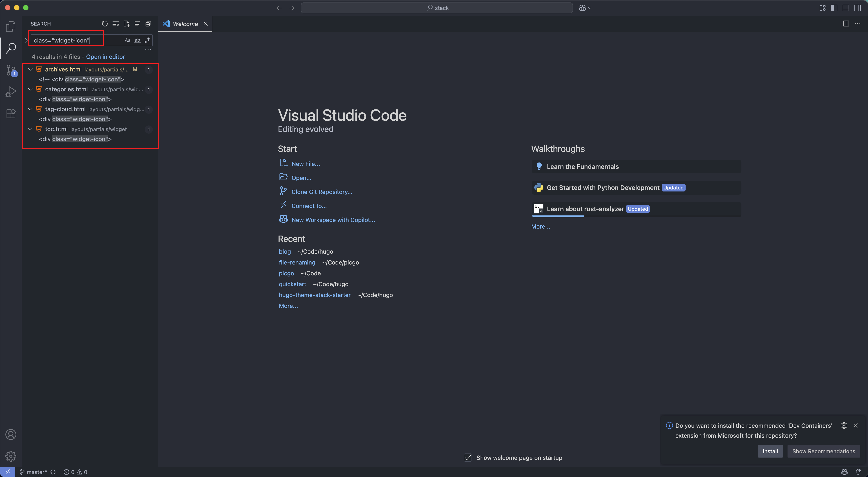This screenshot has height=477, width=868.
Task: Open Copilot dropdown arrow in title bar
Action: (x=590, y=8)
